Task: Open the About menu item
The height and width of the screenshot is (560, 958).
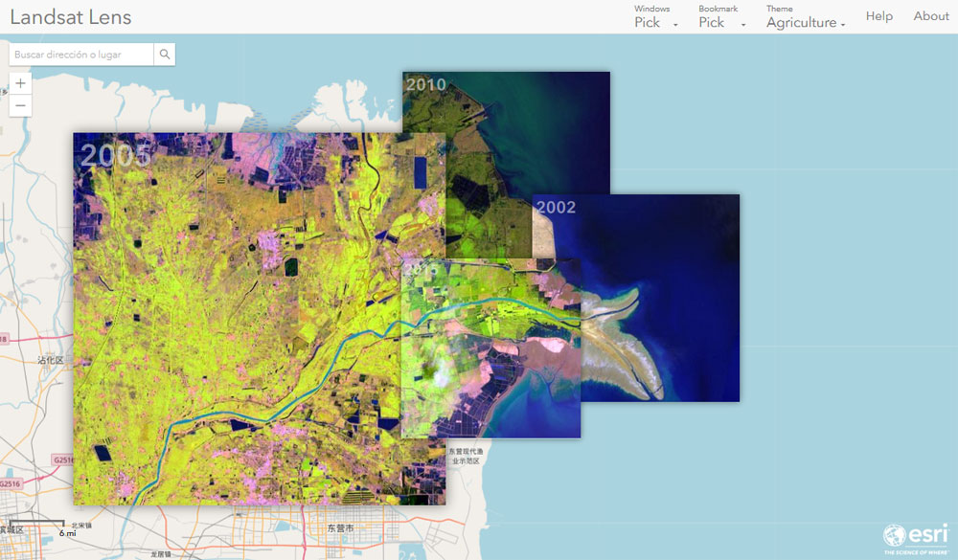Action: click(931, 16)
